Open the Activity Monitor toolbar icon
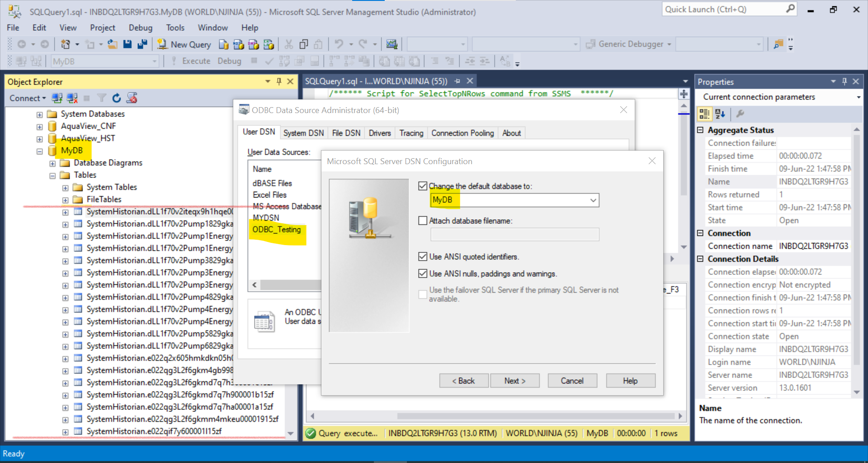This screenshot has width=868, height=463. click(x=392, y=44)
